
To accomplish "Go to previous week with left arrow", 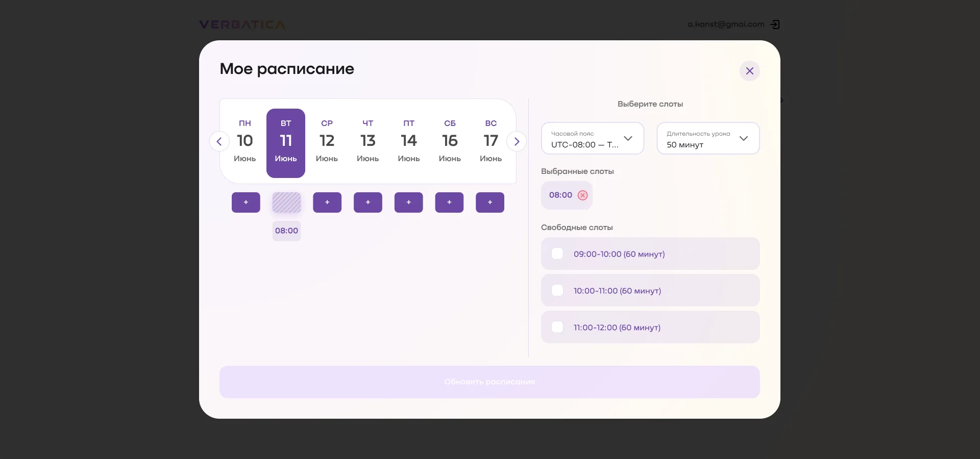I will (219, 141).
